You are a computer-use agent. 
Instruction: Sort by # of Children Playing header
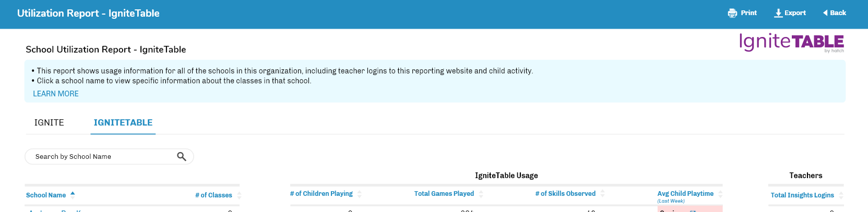(322, 194)
